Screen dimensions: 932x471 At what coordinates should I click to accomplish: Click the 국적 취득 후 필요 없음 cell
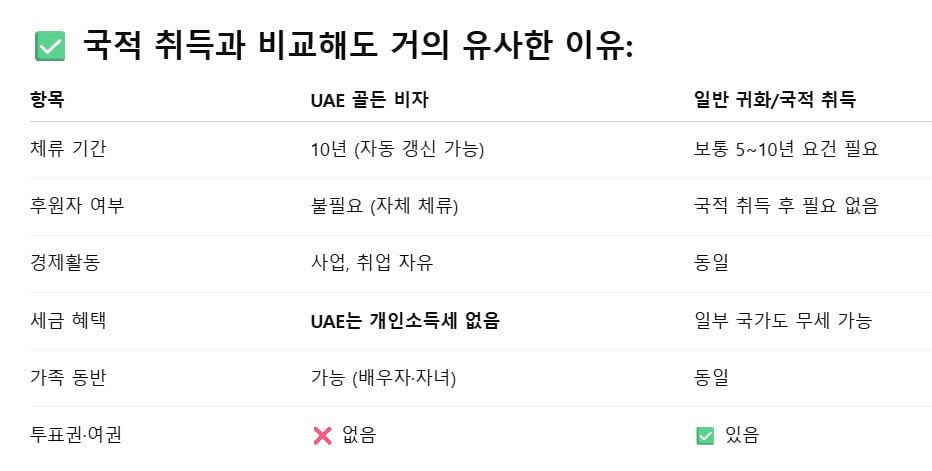(x=786, y=206)
